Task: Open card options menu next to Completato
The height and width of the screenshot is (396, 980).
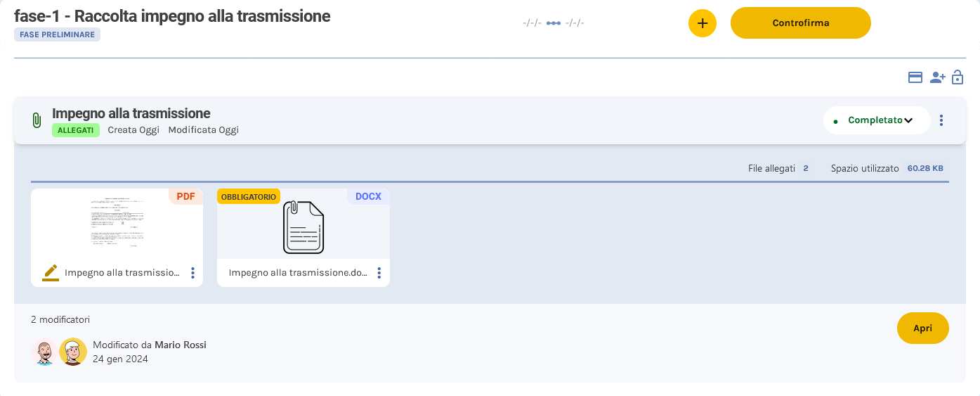Action: coord(941,120)
